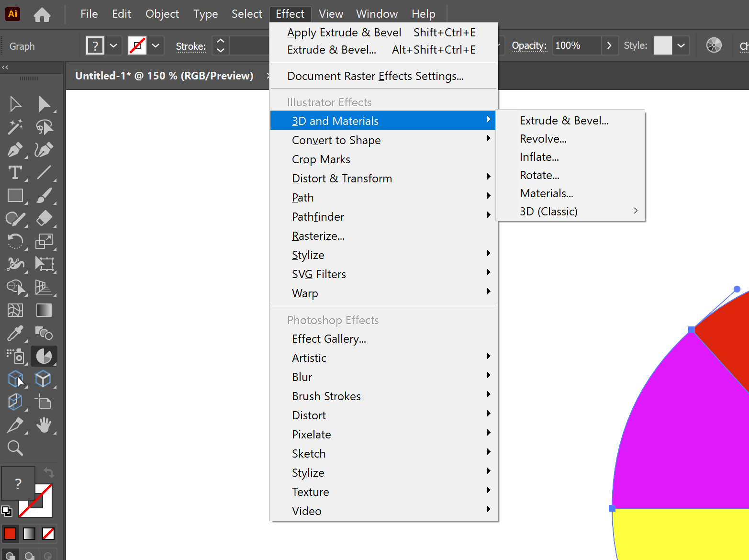
Task: Open the Style dropdown in control bar
Action: (681, 45)
